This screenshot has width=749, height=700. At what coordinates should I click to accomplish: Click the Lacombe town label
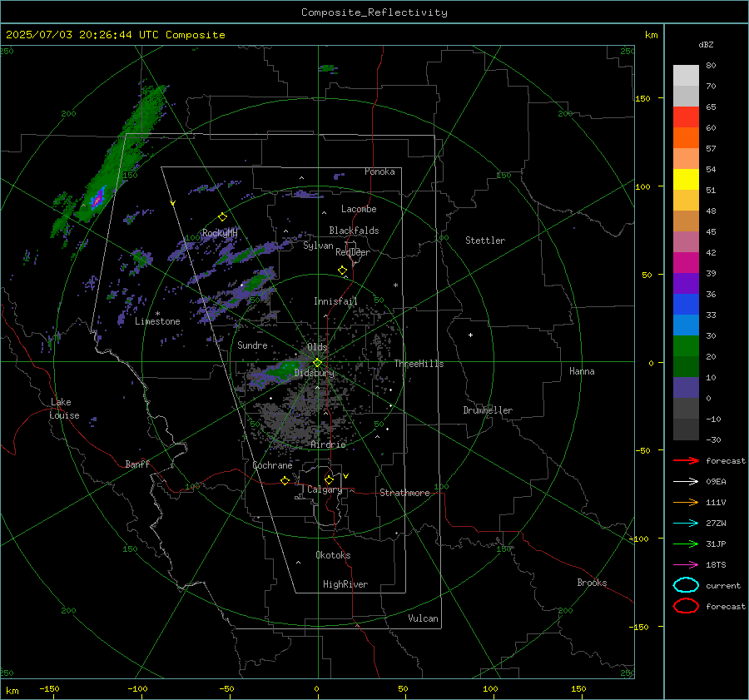359,209
